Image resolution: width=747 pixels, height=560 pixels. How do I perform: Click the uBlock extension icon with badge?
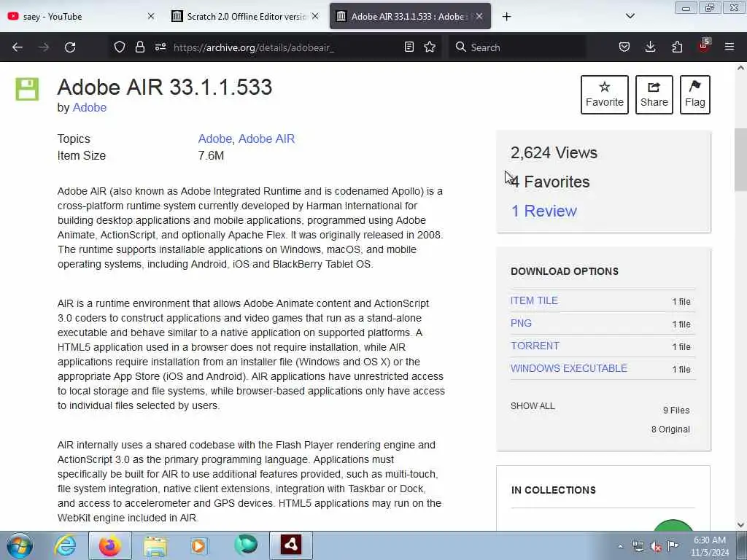click(x=704, y=46)
